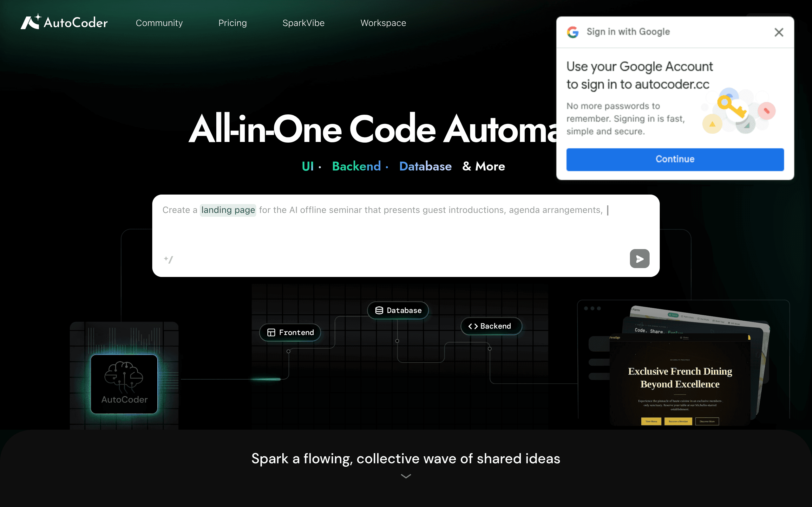Image resolution: width=812 pixels, height=507 pixels.
Task: Click the Frontend layout icon
Action: (x=271, y=332)
